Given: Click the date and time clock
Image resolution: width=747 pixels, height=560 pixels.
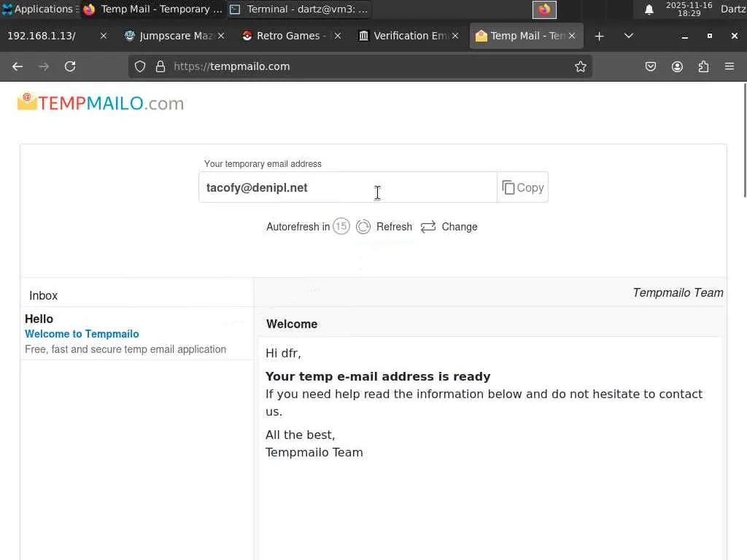Looking at the screenshot, I should [x=689, y=9].
